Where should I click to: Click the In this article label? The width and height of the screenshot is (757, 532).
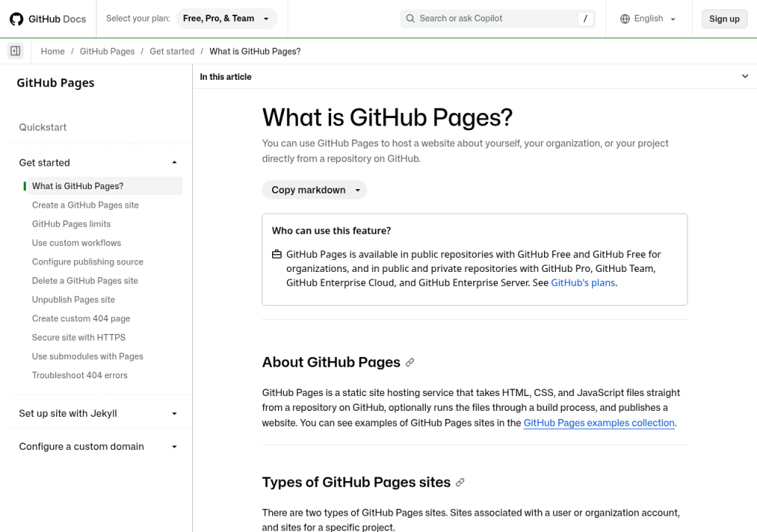(x=225, y=77)
